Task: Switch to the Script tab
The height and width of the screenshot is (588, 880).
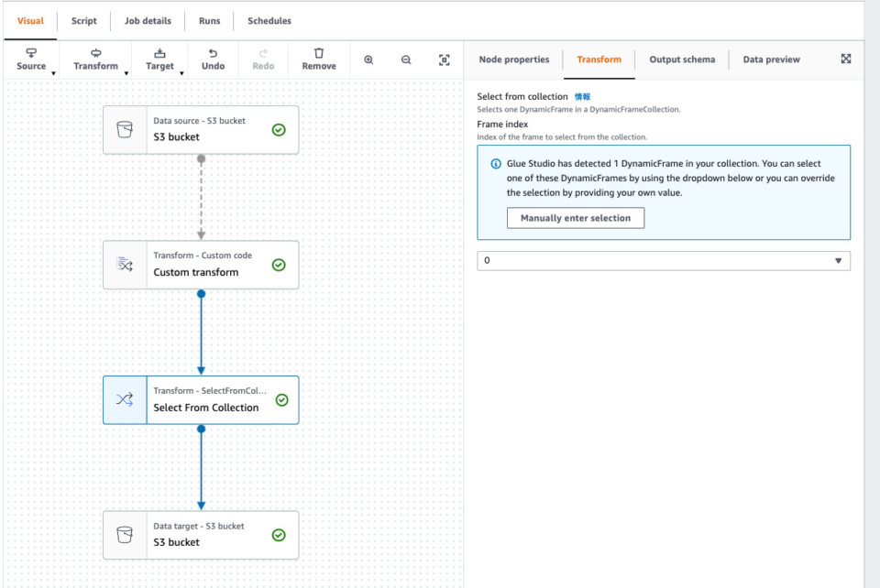Action: click(x=83, y=20)
